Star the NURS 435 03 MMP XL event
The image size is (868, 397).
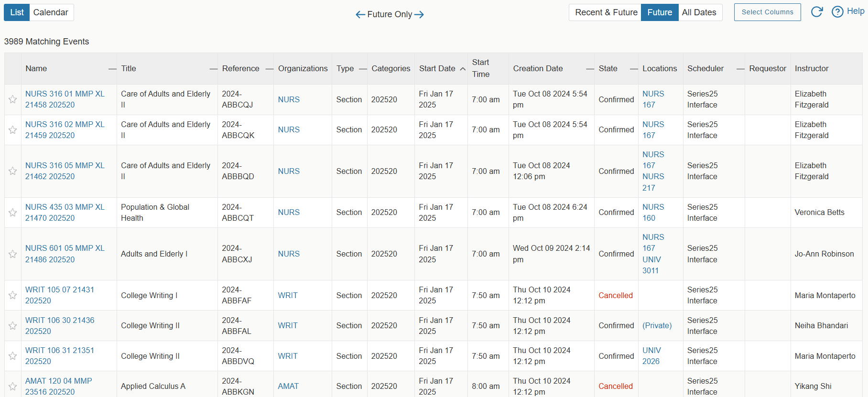tap(13, 213)
